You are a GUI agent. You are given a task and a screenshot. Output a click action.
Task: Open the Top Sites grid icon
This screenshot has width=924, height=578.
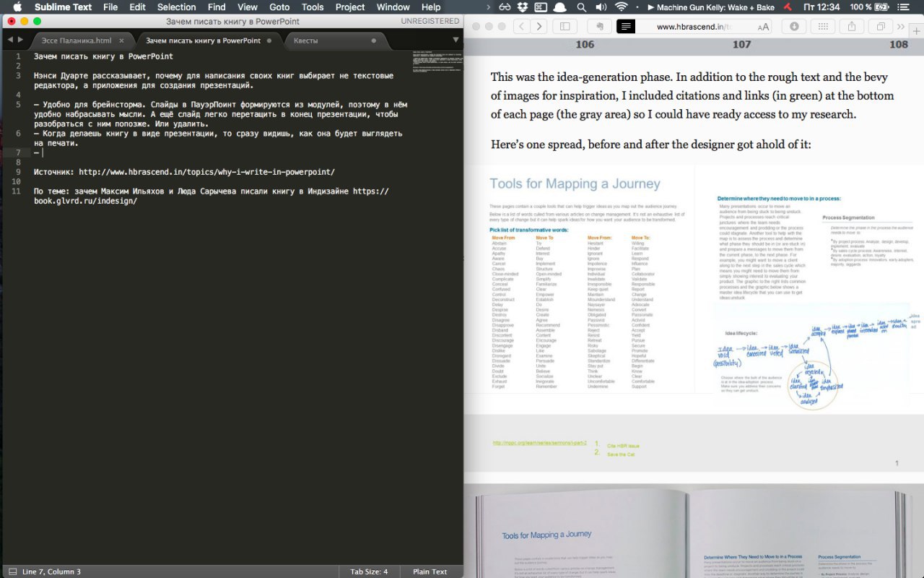coord(822,27)
